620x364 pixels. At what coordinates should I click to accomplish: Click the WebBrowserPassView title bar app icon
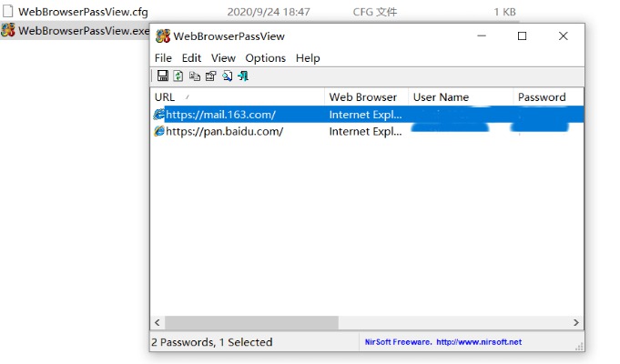pyautogui.click(x=163, y=36)
